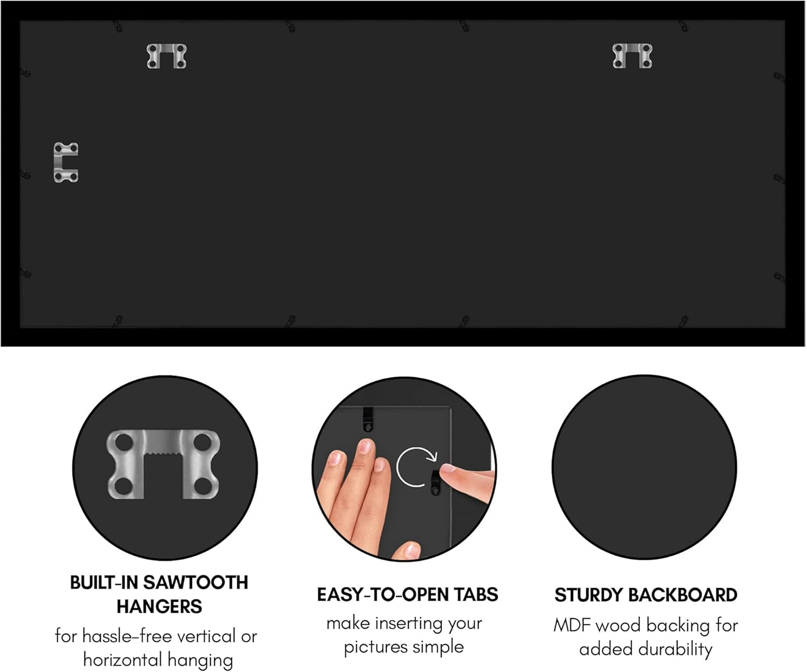Click the 'EASY-TO-OPEN TABS' heading

click(x=407, y=595)
